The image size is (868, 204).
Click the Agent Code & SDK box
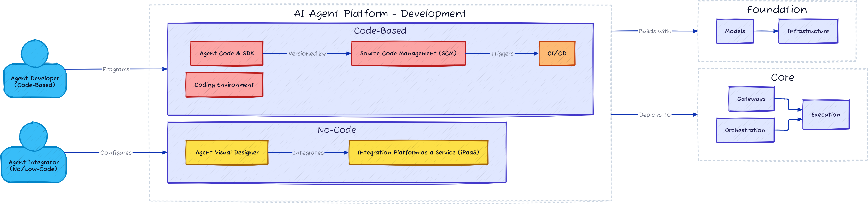tap(227, 53)
